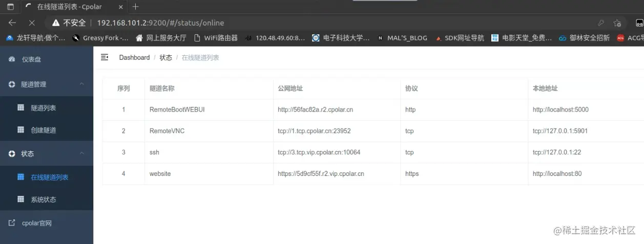
Task: Click tcp://3.tcp.vip.cpolar.cn:10064 public address
Action: tap(319, 152)
